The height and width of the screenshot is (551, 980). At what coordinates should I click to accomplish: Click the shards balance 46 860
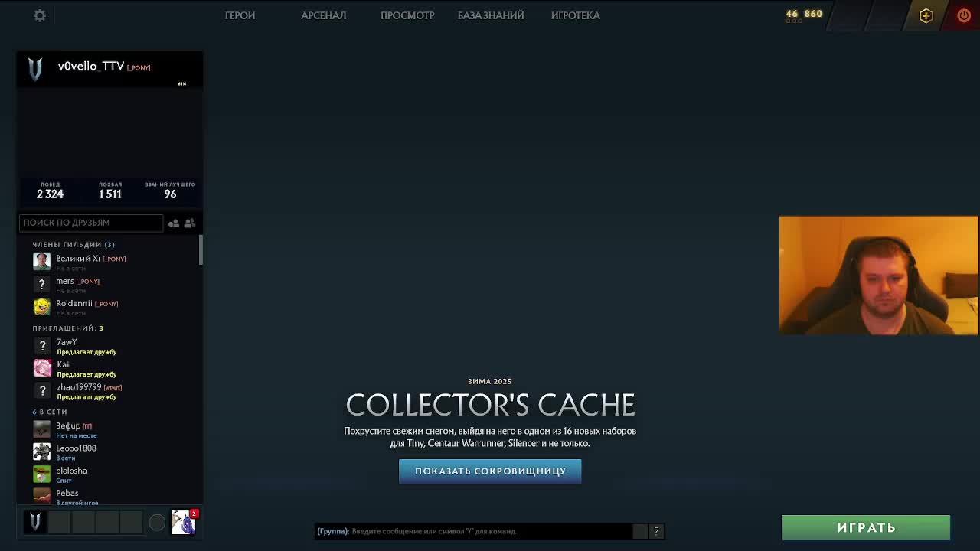pos(804,14)
